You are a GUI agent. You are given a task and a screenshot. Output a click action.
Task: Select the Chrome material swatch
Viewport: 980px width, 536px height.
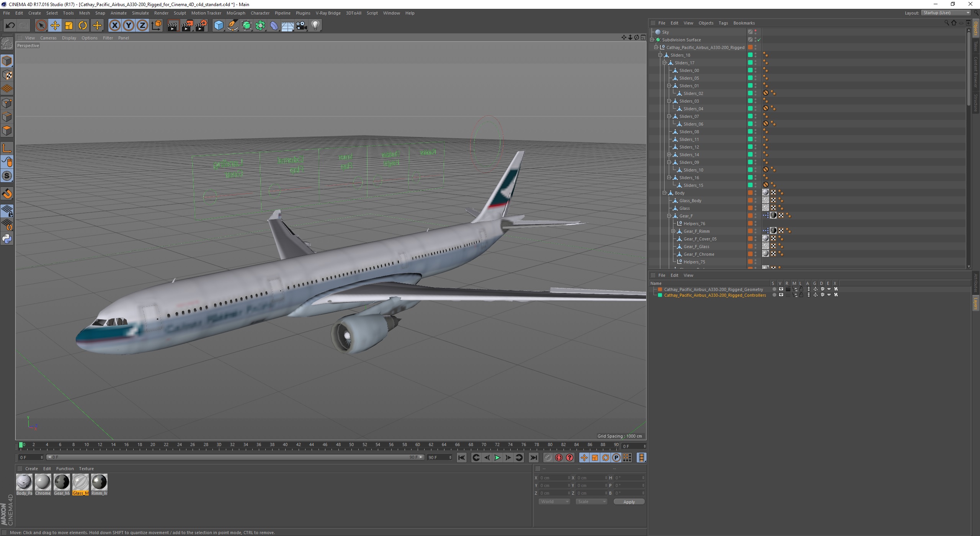43,484
